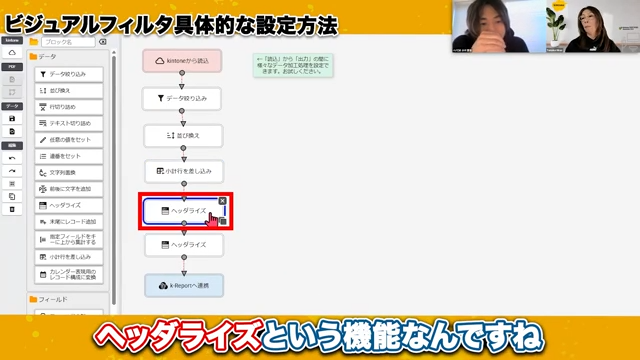This screenshot has width=640, height=360.
Task: Click the cloud icon on k-Reportへ連携 node
Action: pyautogui.click(x=163, y=285)
